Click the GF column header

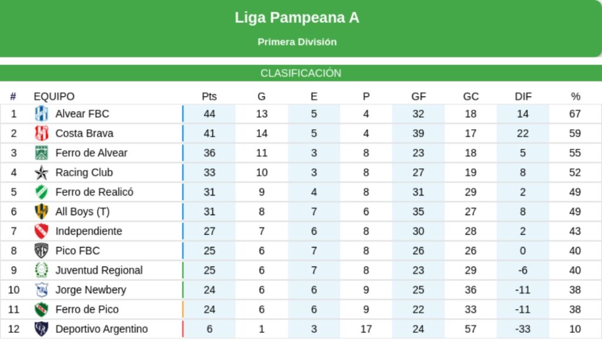[x=419, y=96]
